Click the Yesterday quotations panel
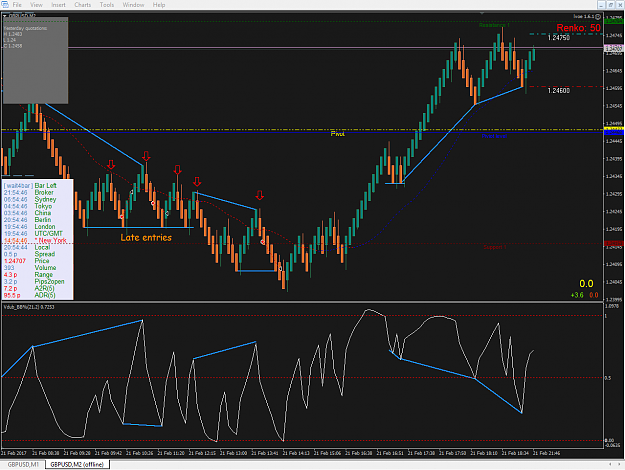Image resolution: width=625 pixels, height=470 pixels. tap(35, 60)
